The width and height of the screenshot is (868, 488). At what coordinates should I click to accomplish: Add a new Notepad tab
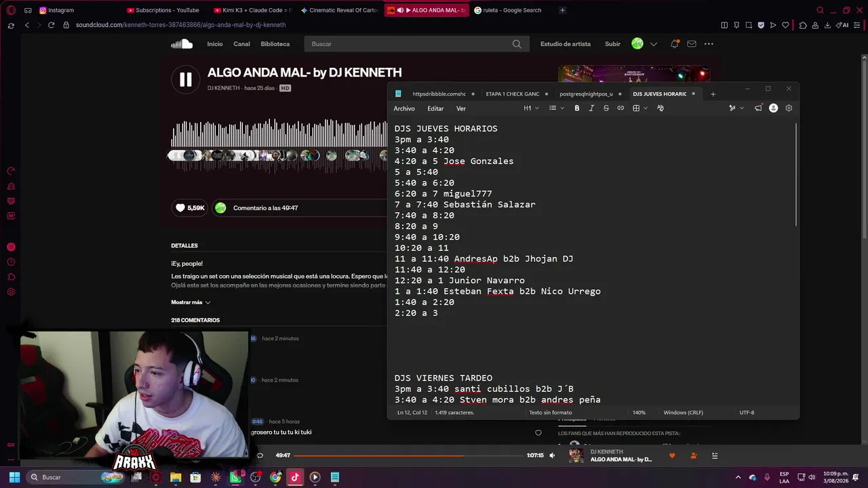713,94
